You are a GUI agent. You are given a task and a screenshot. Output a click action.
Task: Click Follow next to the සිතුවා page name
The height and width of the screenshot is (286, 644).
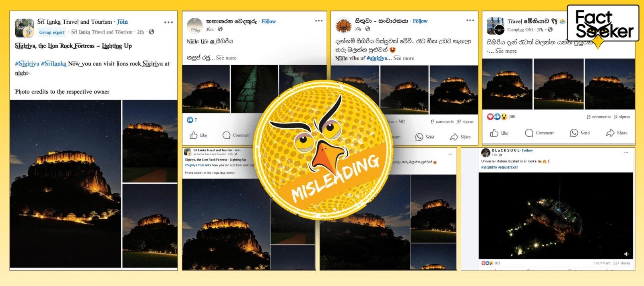[420, 21]
